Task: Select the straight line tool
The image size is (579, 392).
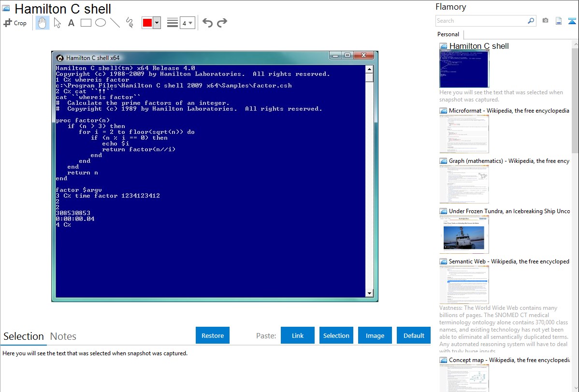Action: pyautogui.click(x=115, y=23)
